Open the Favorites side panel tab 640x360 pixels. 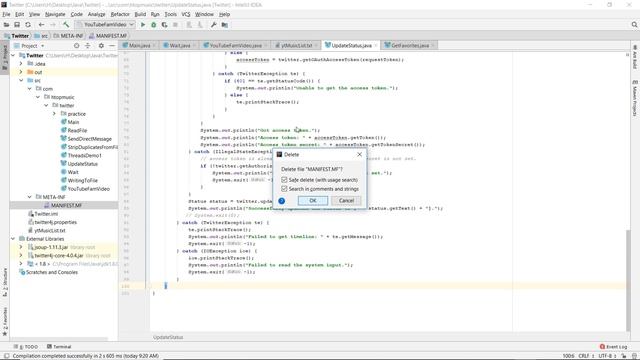[5, 322]
